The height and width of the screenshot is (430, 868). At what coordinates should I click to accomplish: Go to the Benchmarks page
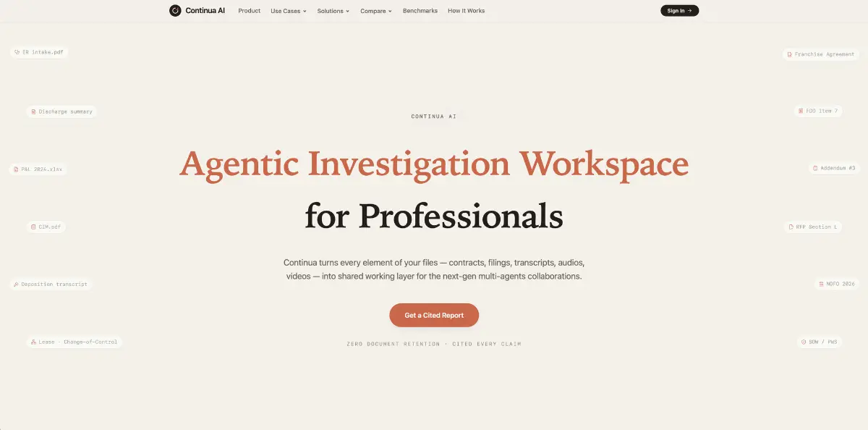[x=420, y=11]
